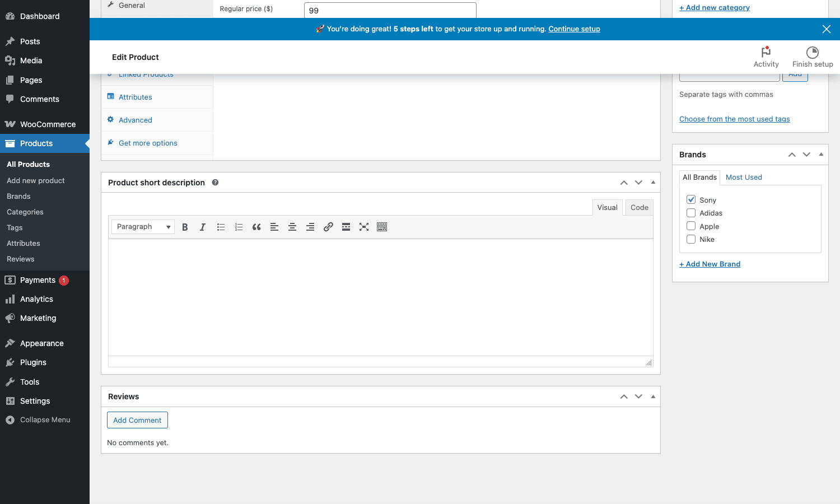This screenshot has height=504, width=840.
Task: Insert a bulleted list
Action: (221, 227)
